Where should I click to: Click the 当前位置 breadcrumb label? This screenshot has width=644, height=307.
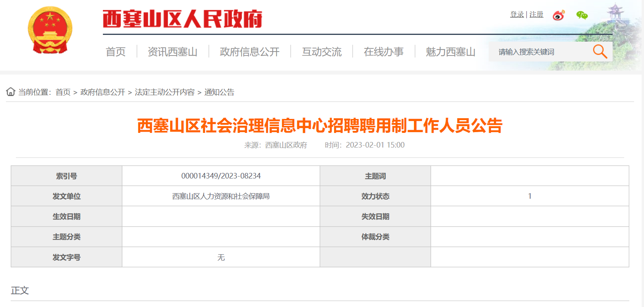(x=35, y=92)
